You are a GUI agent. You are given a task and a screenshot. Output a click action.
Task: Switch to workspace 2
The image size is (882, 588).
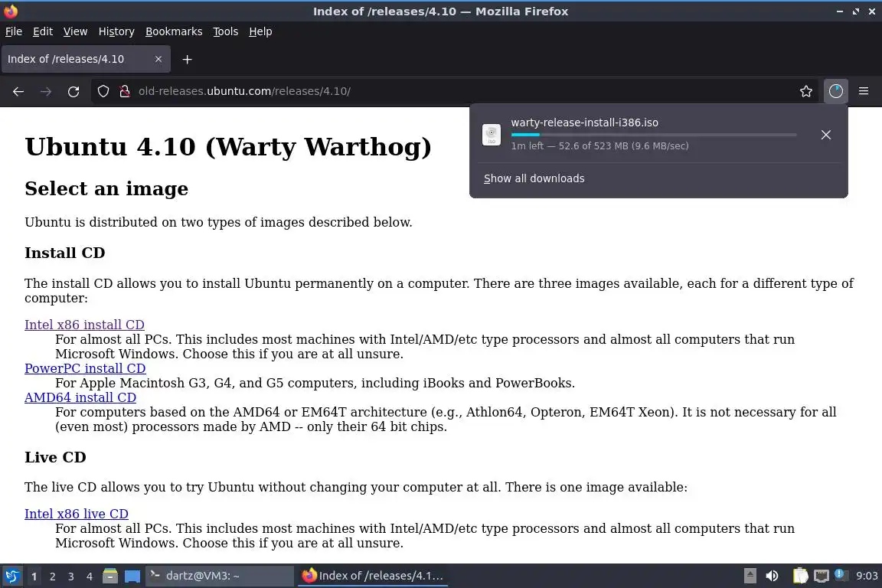(52, 577)
